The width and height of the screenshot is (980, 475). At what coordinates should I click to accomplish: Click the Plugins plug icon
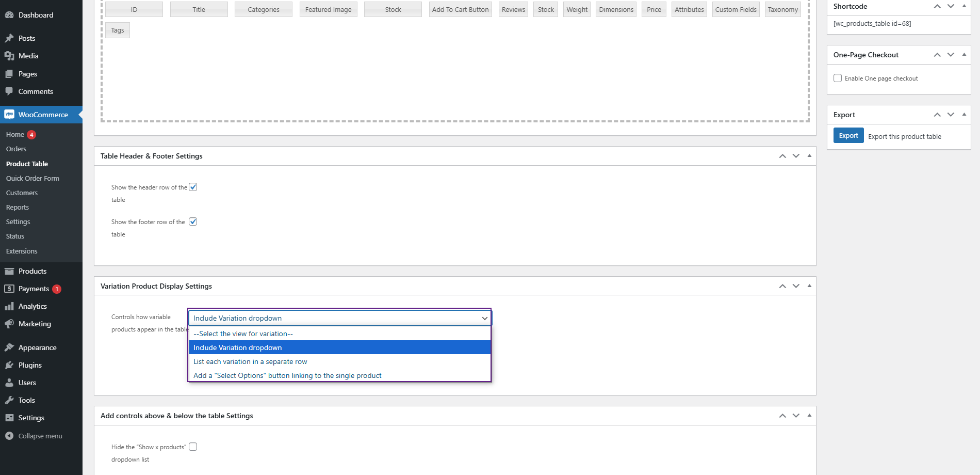click(9, 365)
